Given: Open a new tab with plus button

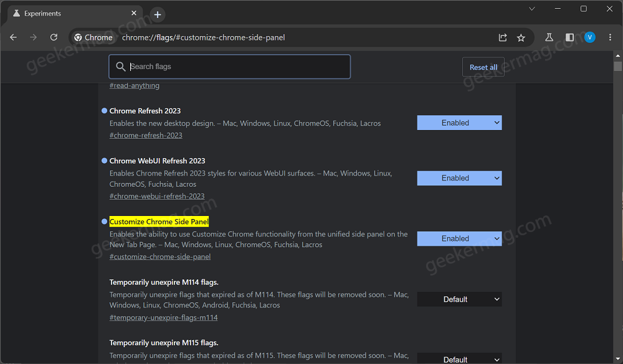Looking at the screenshot, I should (158, 15).
